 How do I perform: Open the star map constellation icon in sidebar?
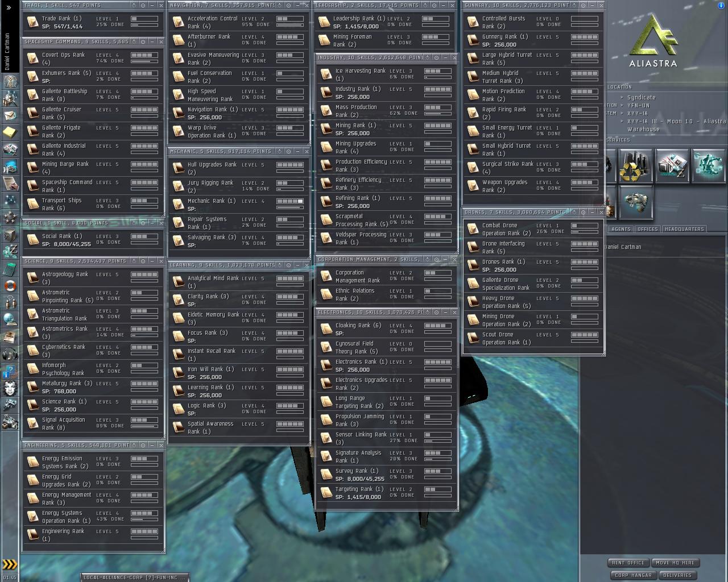point(10,200)
